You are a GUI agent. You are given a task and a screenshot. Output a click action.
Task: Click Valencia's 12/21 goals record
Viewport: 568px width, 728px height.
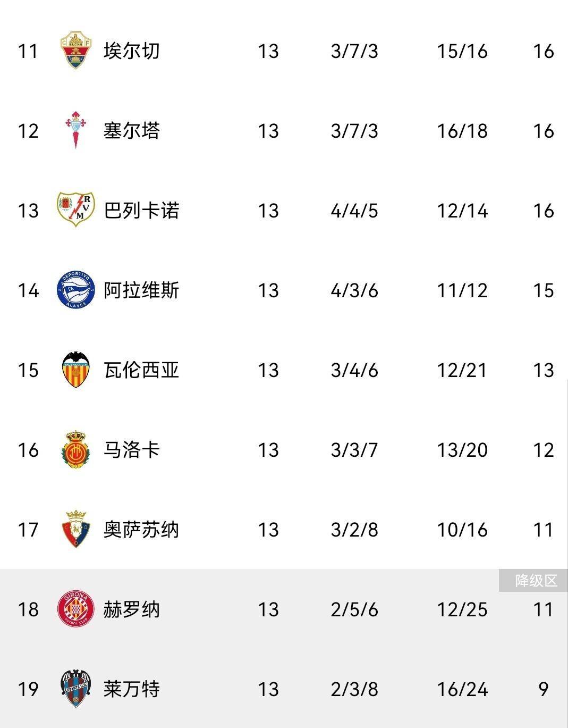[x=462, y=370]
